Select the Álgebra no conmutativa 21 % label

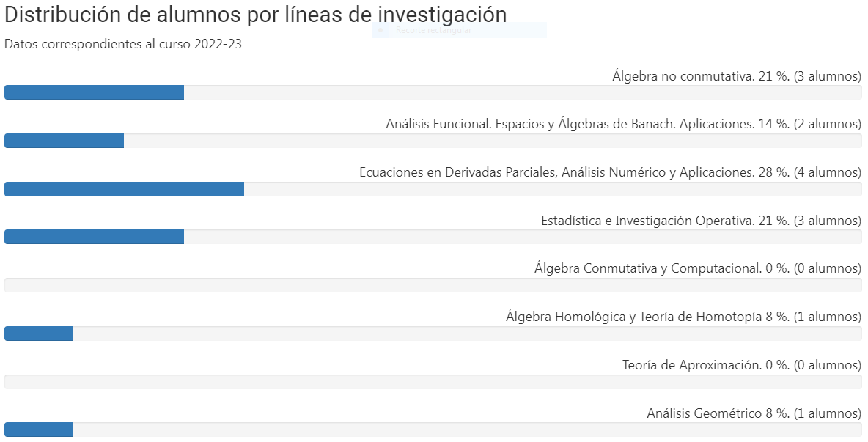(x=736, y=75)
